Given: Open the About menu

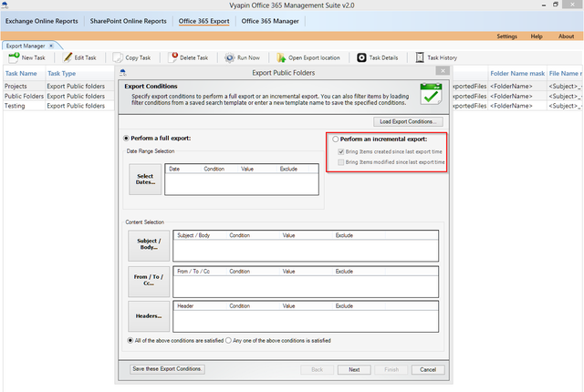Looking at the screenshot, I should pyautogui.click(x=566, y=36).
